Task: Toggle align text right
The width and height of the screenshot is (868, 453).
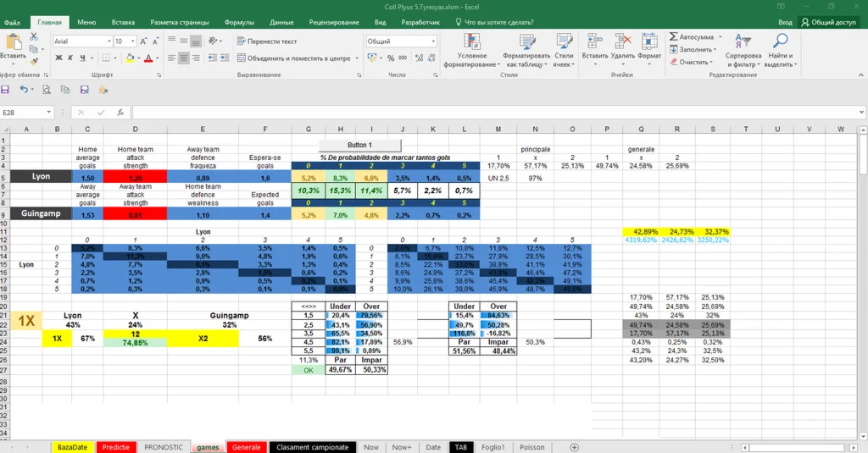Action: [196, 58]
